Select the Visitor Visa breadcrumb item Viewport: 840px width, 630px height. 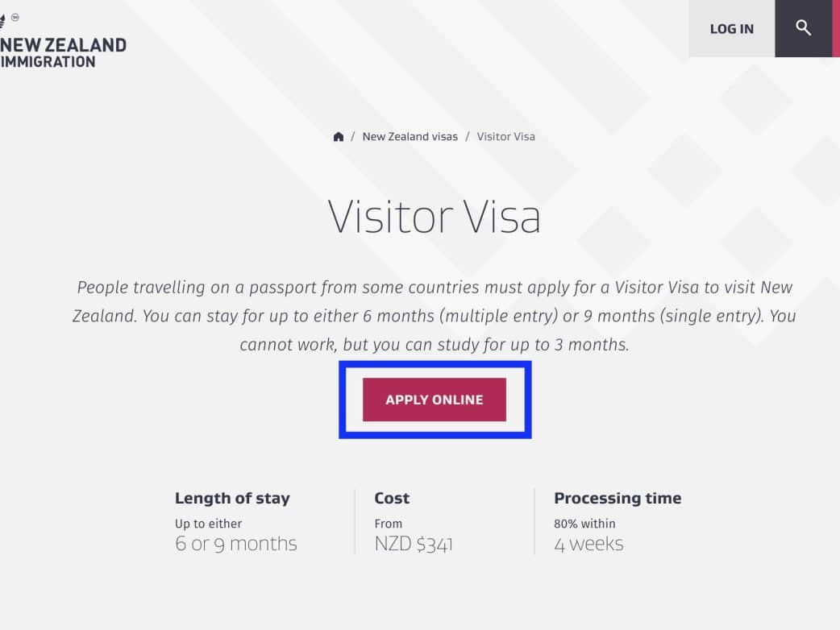(x=505, y=137)
